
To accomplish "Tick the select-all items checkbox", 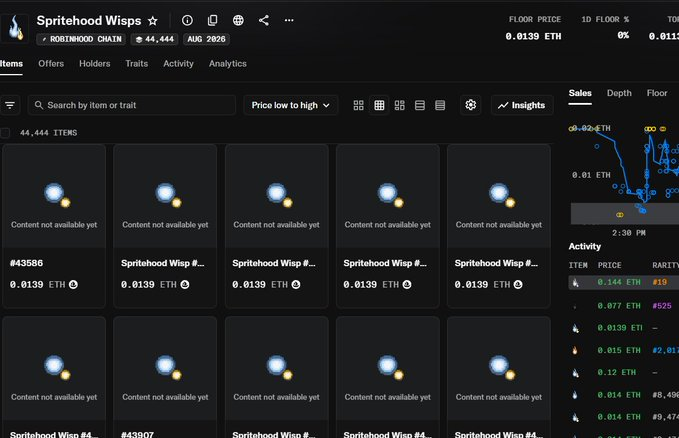I will (x=5, y=133).
